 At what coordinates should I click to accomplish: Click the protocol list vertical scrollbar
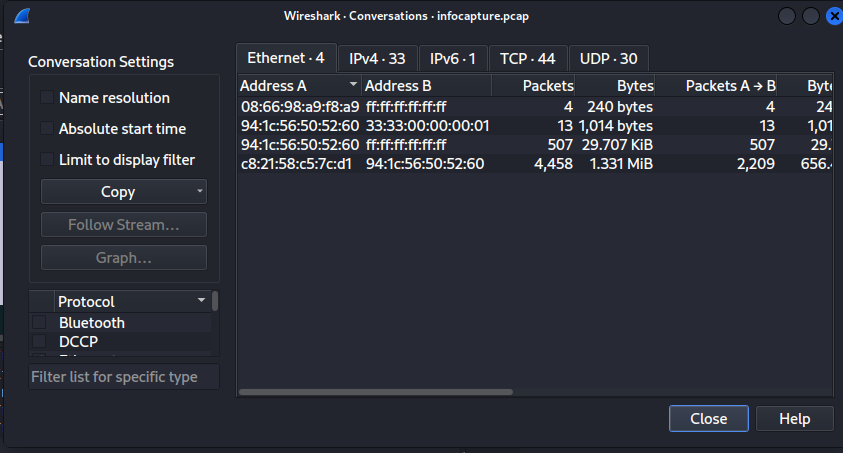tap(215, 301)
